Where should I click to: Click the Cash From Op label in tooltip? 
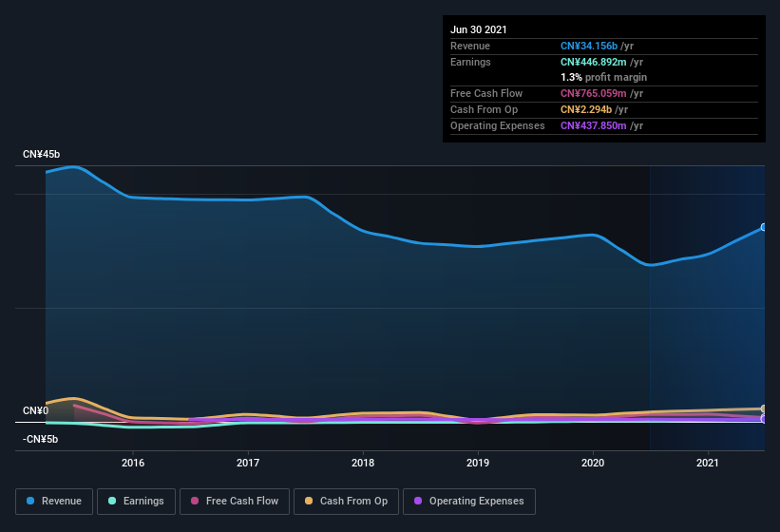point(484,109)
